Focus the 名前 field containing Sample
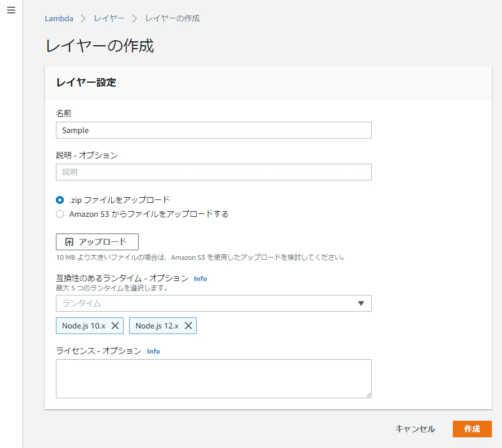The width and height of the screenshot is (502, 448). click(x=214, y=130)
